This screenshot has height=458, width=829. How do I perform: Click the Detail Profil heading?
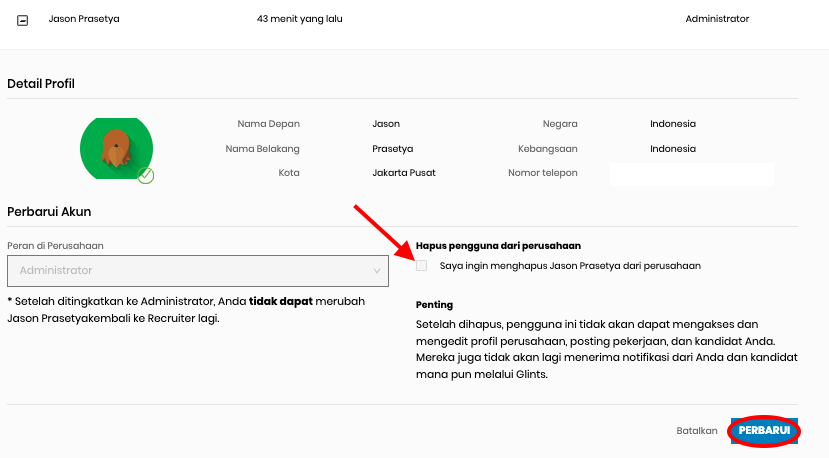(41, 84)
